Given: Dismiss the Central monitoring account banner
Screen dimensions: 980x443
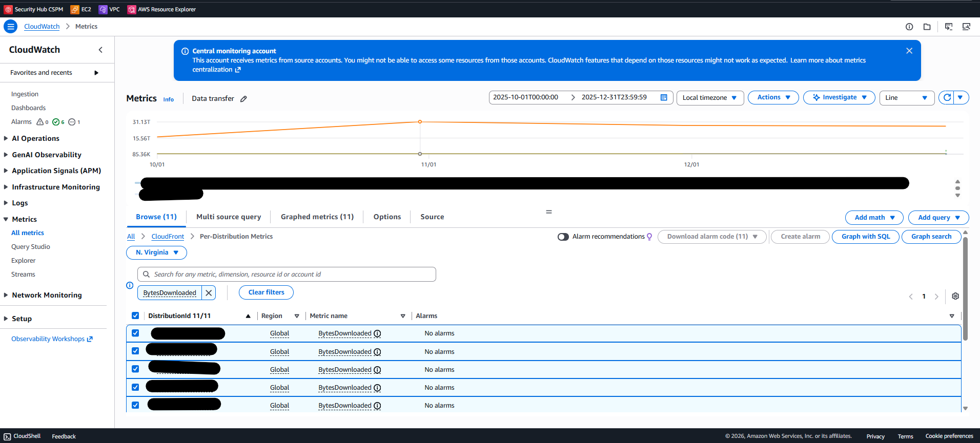Looking at the screenshot, I should pos(909,51).
